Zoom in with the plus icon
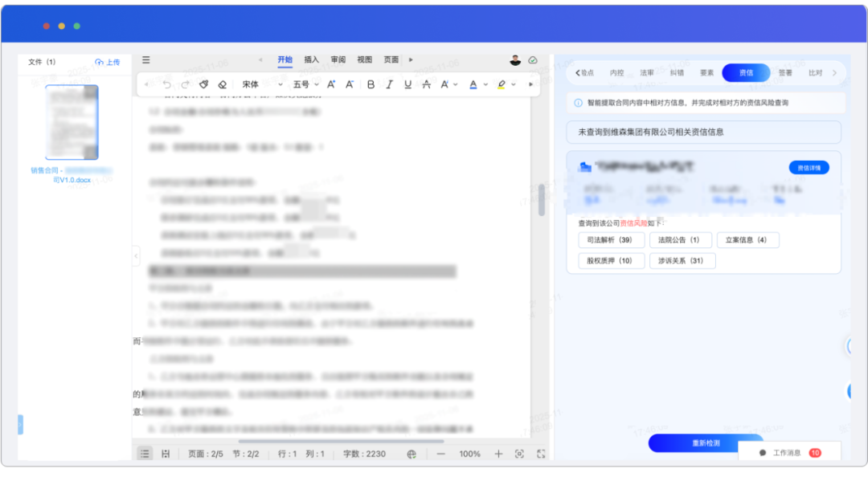 click(x=498, y=454)
